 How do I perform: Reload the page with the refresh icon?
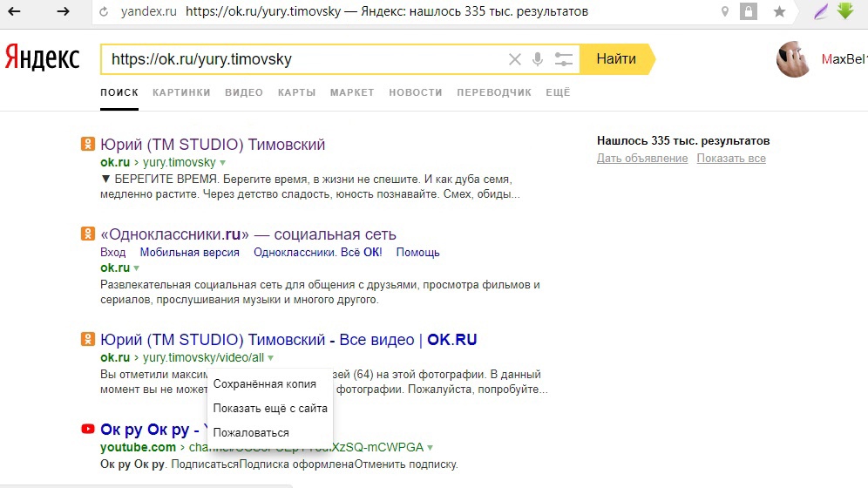click(x=104, y=11)
